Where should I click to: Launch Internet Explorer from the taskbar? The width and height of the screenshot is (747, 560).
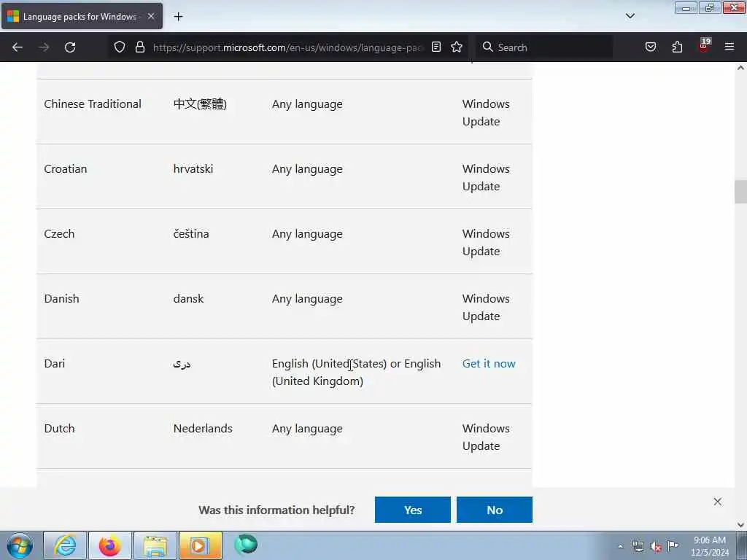[65, 545]
